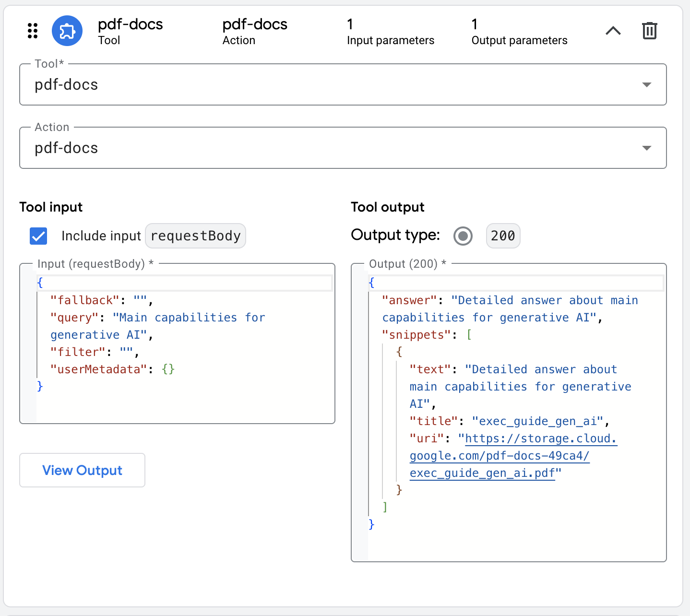
Task: Click the "title" value exec_guide_gen_ai in output
Action: point(537,421)
